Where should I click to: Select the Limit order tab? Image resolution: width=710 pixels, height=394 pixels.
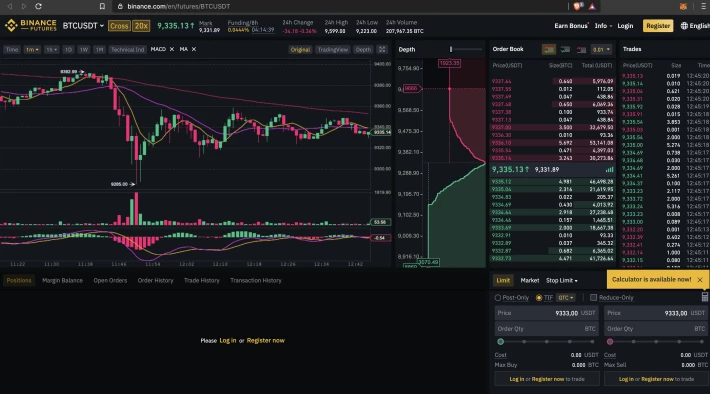[x=503, y=280]
